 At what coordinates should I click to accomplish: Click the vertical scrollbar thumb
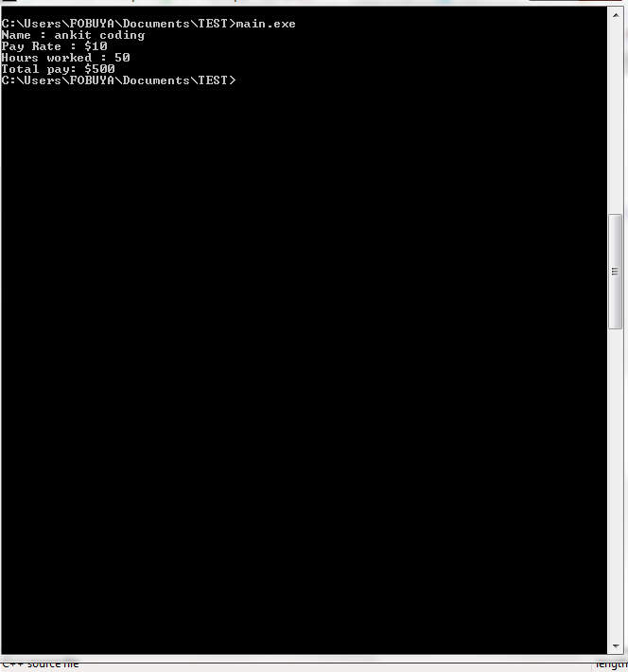(x=615, y=272)
